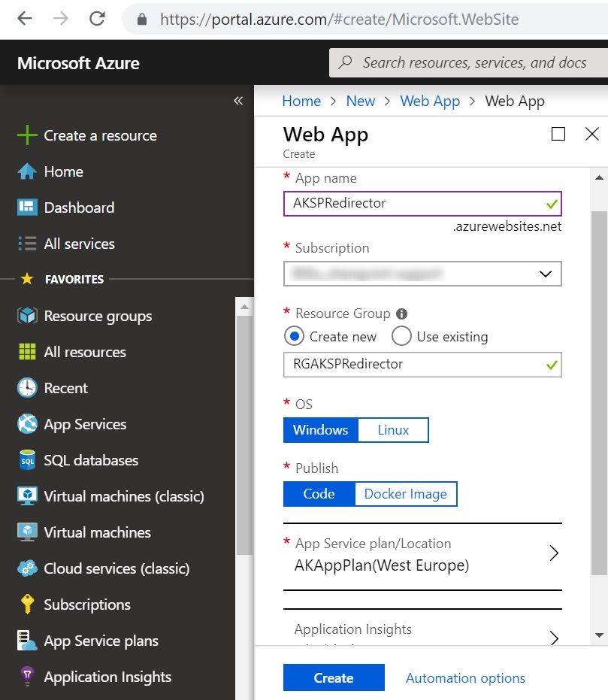Click the Create button
The width and height of the screenshot is (608, 700).
click(334, 677)
